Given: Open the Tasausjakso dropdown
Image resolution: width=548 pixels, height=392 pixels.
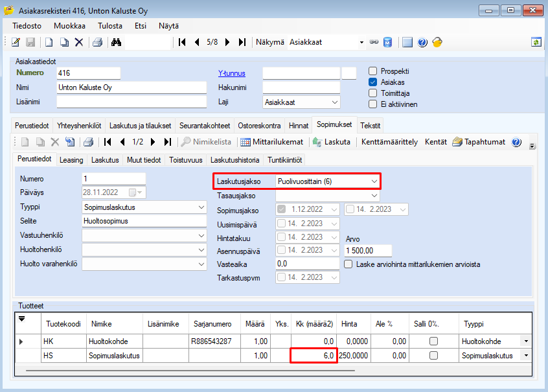Looking at the screenshot, I should coord(374,196).
